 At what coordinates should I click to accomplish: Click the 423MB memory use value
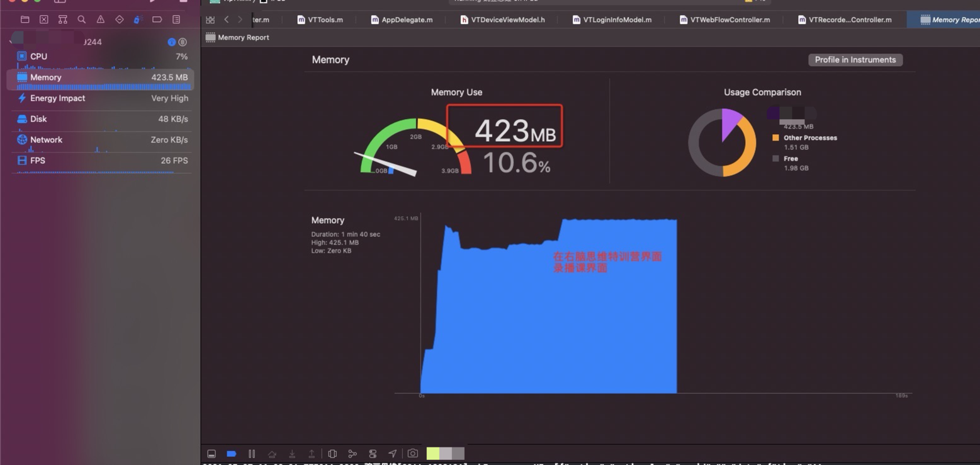(x=515, y=130)
